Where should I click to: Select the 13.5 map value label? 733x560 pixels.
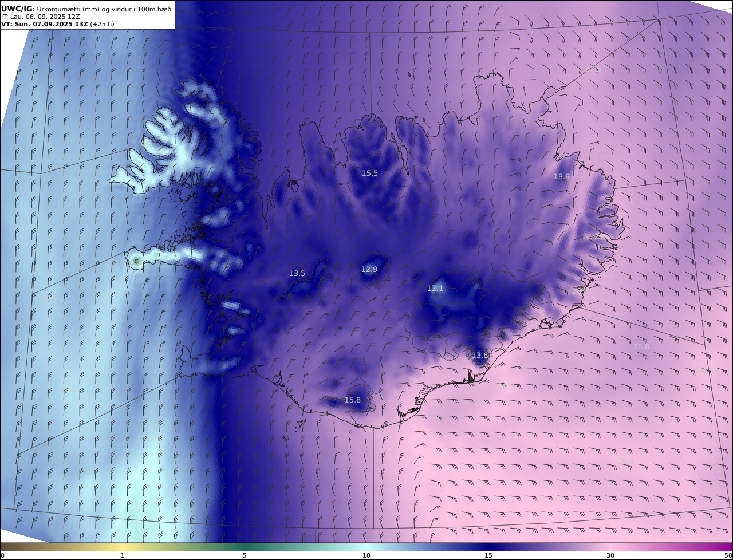tap(297, 274)
